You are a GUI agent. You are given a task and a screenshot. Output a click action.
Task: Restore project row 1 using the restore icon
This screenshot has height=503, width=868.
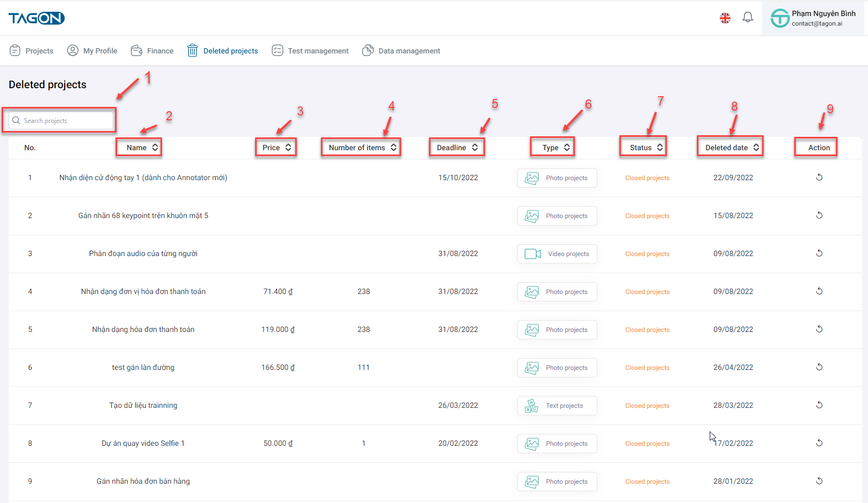(x=819, y=177)
